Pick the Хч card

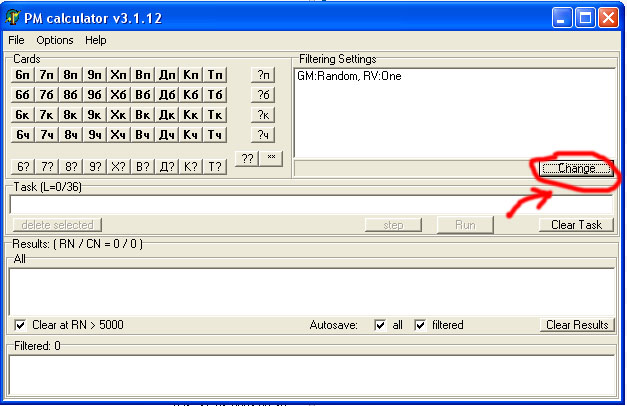pos(119,135)
